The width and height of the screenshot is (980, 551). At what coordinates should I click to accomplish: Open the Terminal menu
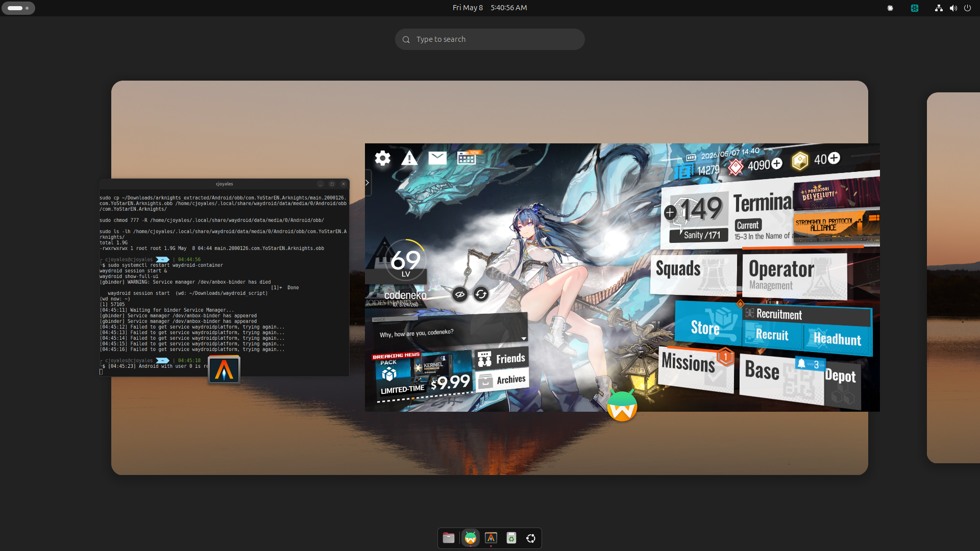[x=763, y=203]
